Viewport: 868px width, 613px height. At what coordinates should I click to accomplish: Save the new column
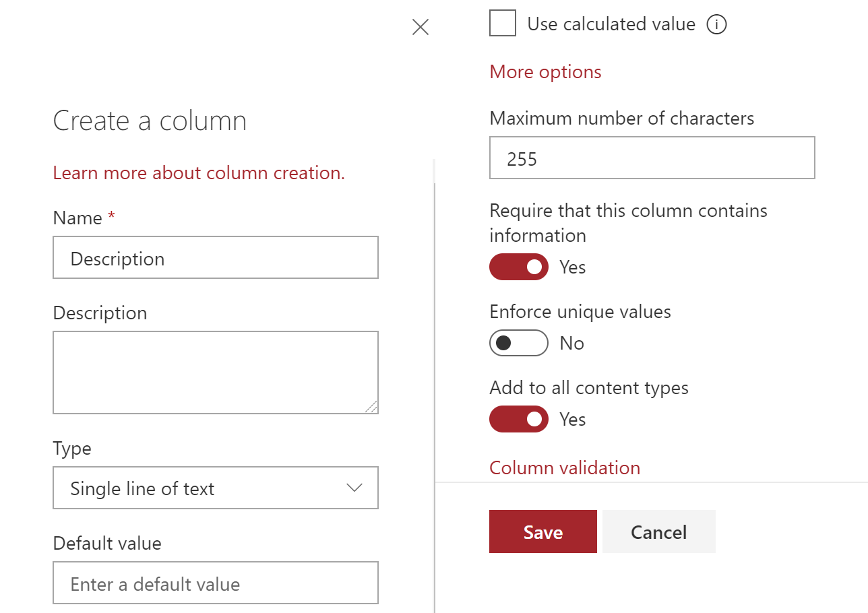click(x=542, y=531)
